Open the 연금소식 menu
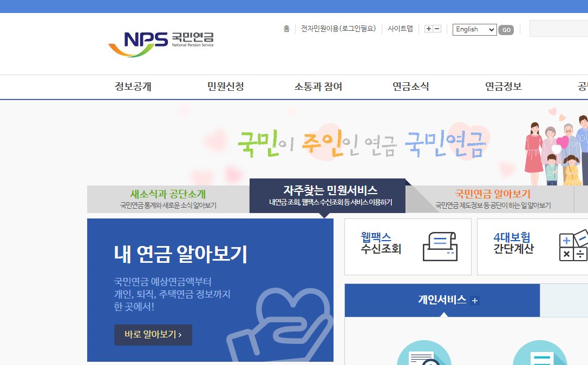 point(411,87)
